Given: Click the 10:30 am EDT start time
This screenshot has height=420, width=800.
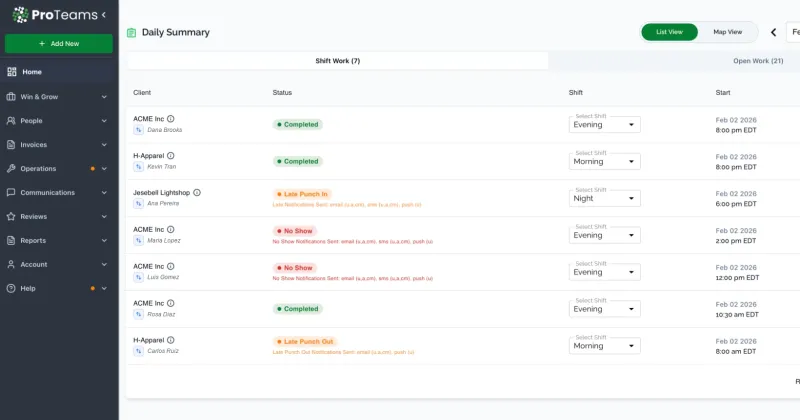Looking at the screenshot, I should pyautogui.click(x=737, y=314).
